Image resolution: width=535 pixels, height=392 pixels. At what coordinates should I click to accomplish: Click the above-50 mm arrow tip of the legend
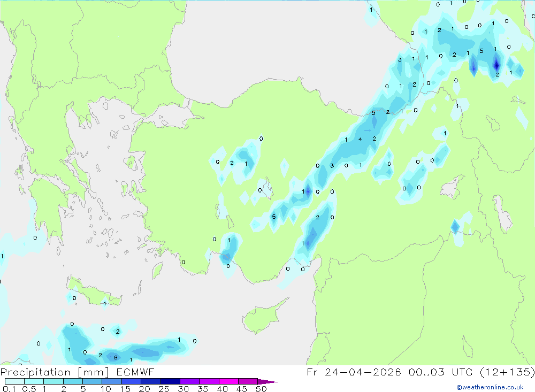tap(268, 382)
